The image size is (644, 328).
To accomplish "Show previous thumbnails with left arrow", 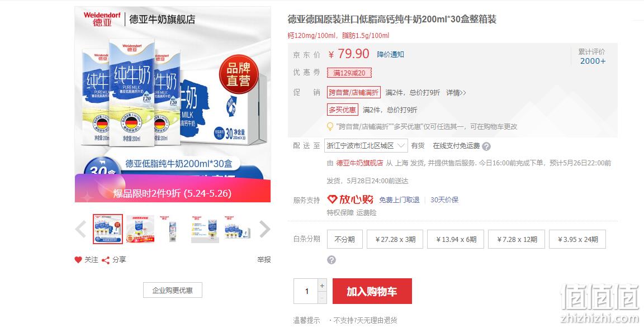I will [80, 229].
